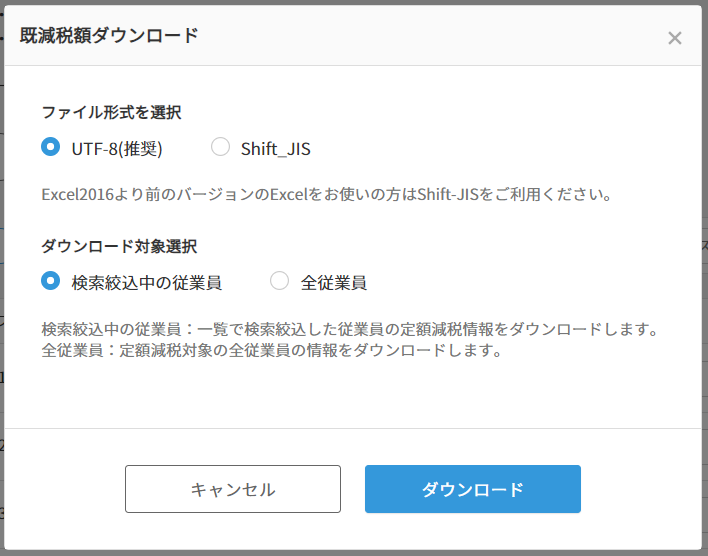Click the ダウンロード対象選択 section heading
The image size is (708, 556).
coord(119,246)
